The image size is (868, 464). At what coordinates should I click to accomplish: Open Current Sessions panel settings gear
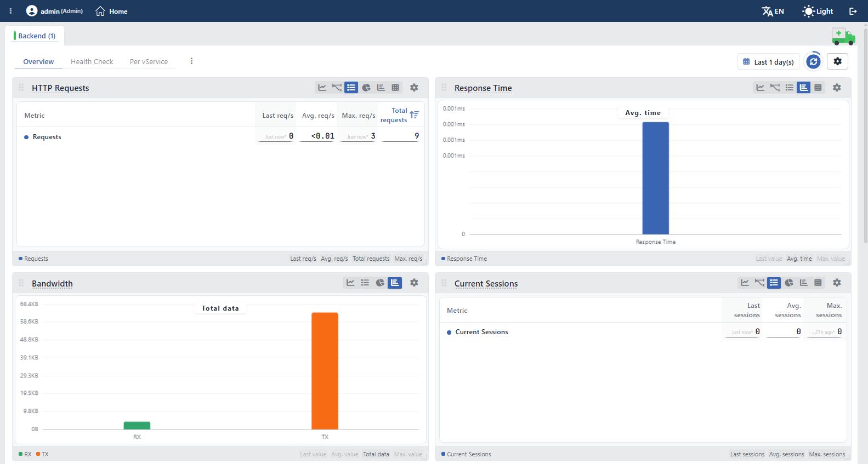tap(837, 283)
